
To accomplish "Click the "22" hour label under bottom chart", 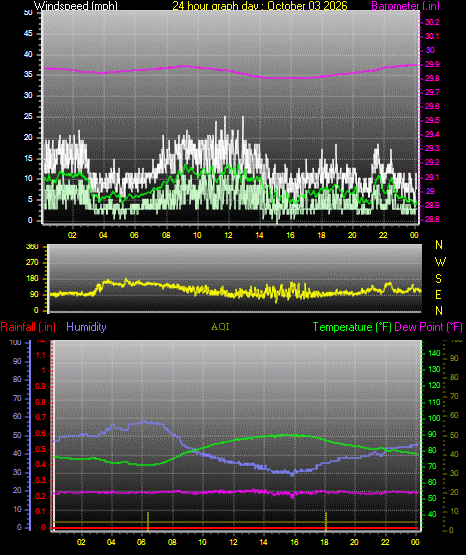I will click(385, 542).
